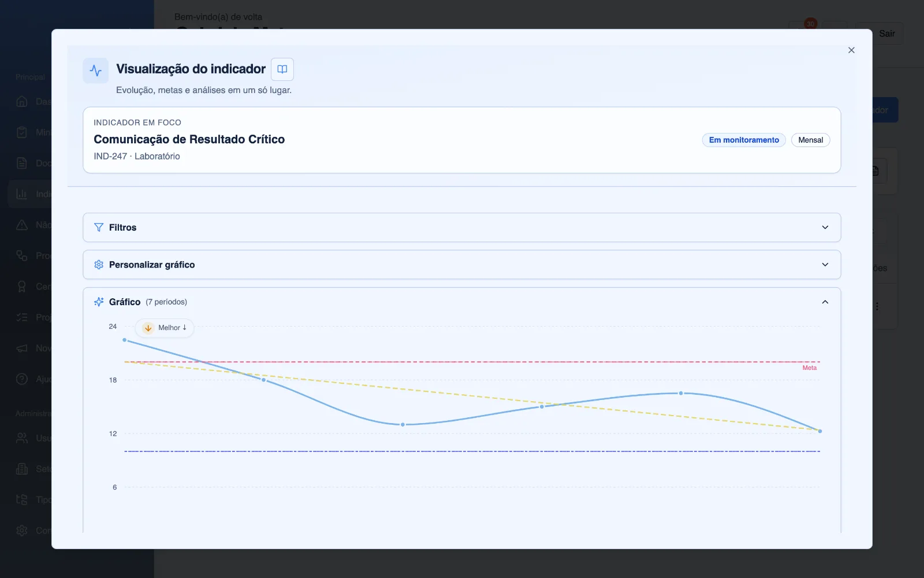Click the users icon in the background sidebar
Viewport: 924px width, 578px height.
pyautogui.click(x=22, y=438)
